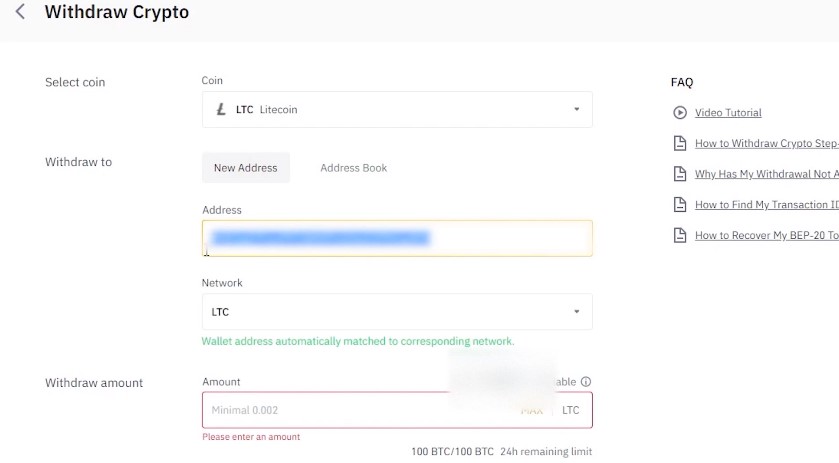Expand the Network dropdown arrow
839x463 pixels.
click(x=576, y=312)
